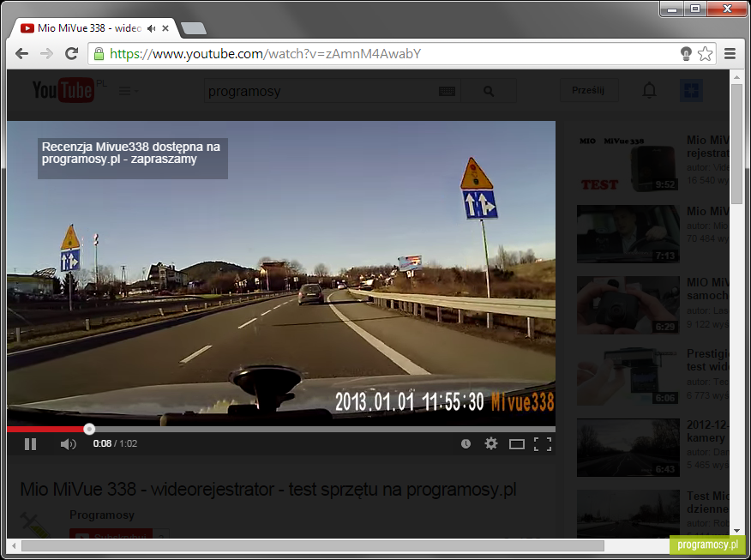Click the browser Back arrow

21,54
